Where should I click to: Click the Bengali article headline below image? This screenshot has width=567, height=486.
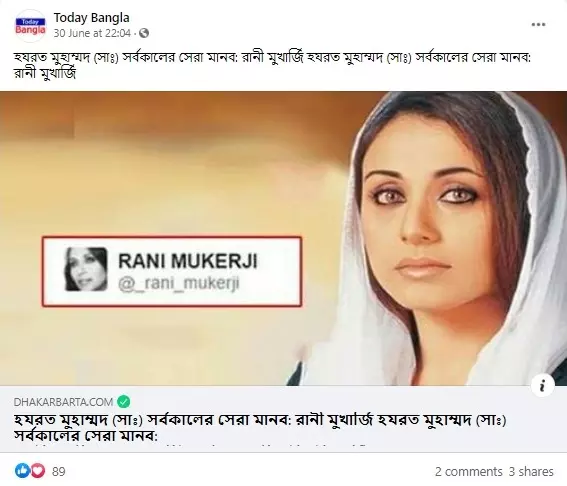[260, 428]
